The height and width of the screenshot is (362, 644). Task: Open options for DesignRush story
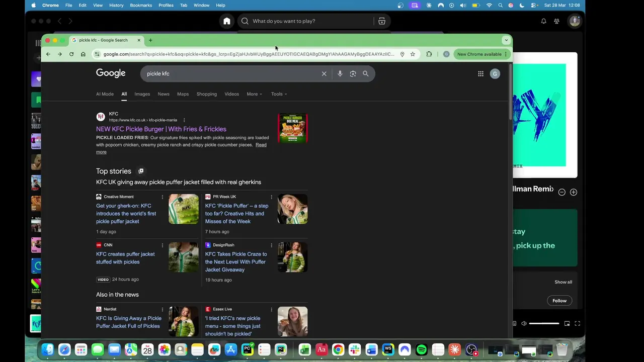coord(271,245)
